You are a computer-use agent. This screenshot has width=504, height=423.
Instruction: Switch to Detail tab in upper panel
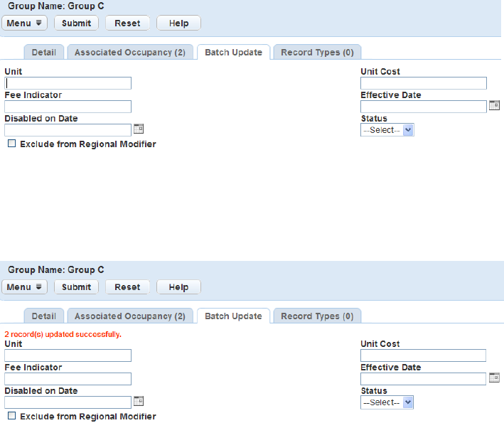click(43, 53)
